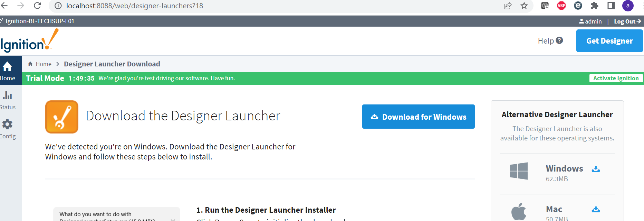The height and width of the screenshot is (221, 644).
Task: Click the Designer Launcher orange app icon
Action: pyautogui.click(x=62, y=117)
